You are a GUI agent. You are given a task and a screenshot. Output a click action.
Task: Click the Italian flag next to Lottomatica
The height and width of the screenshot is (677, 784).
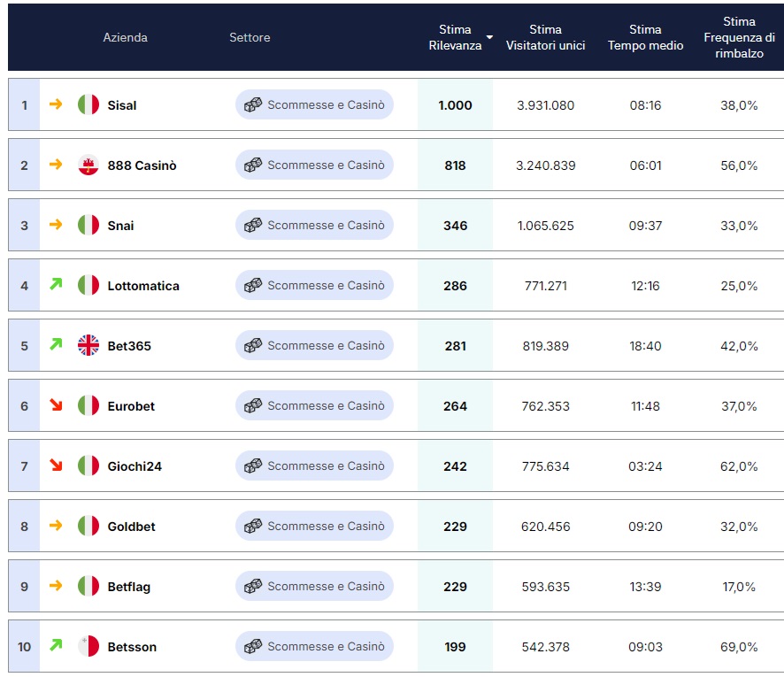pos(88,286)
